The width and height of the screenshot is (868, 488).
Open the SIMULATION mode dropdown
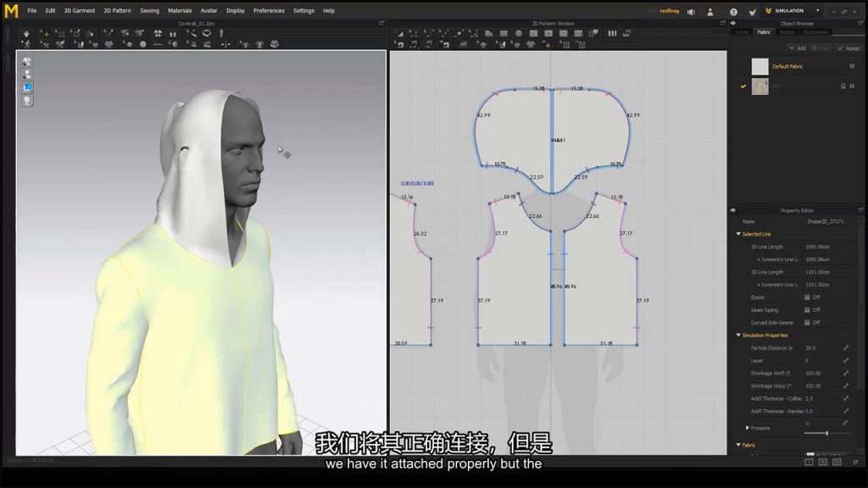(x=818, y=10)
